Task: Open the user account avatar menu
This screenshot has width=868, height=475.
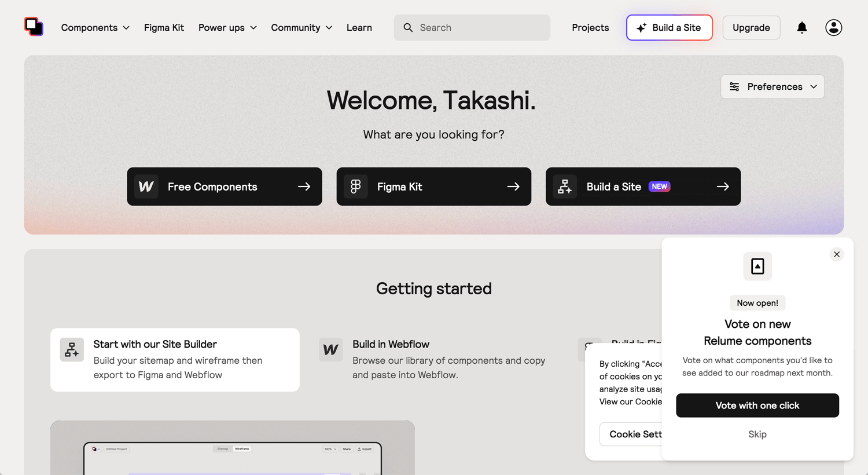Action: 833,27
